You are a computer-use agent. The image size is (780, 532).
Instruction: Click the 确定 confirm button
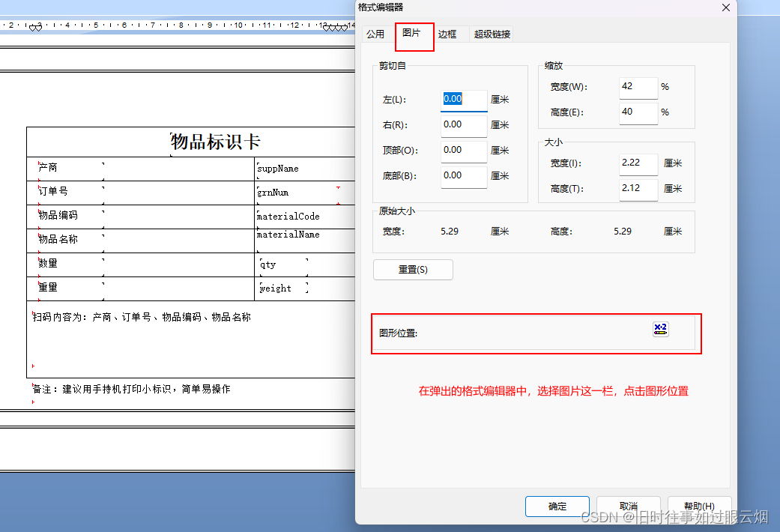[557, 507]
